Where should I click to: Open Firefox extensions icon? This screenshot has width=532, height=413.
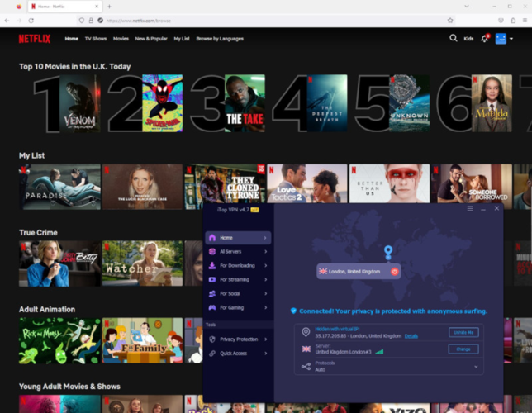click(513, 21)
